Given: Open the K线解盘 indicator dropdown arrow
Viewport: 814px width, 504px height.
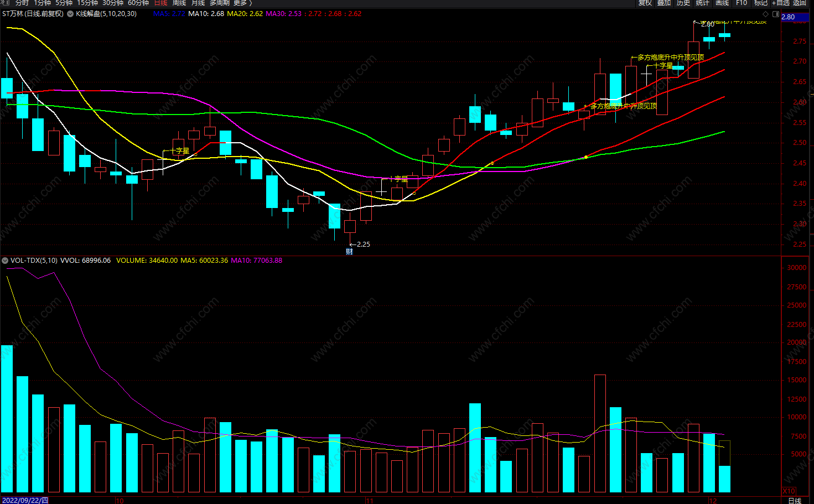Looking at the screenshot, I should (x=70, y=14).
